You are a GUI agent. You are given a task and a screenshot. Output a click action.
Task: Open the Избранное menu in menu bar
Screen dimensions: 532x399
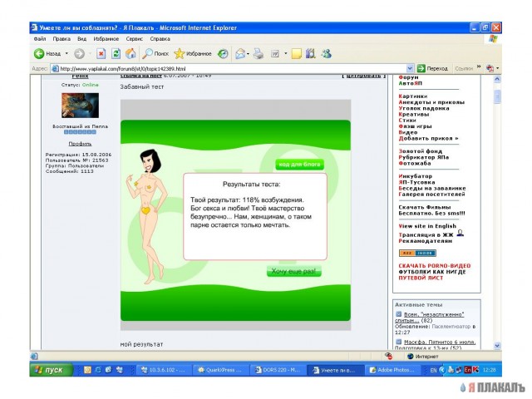click(x=107, y=38)
